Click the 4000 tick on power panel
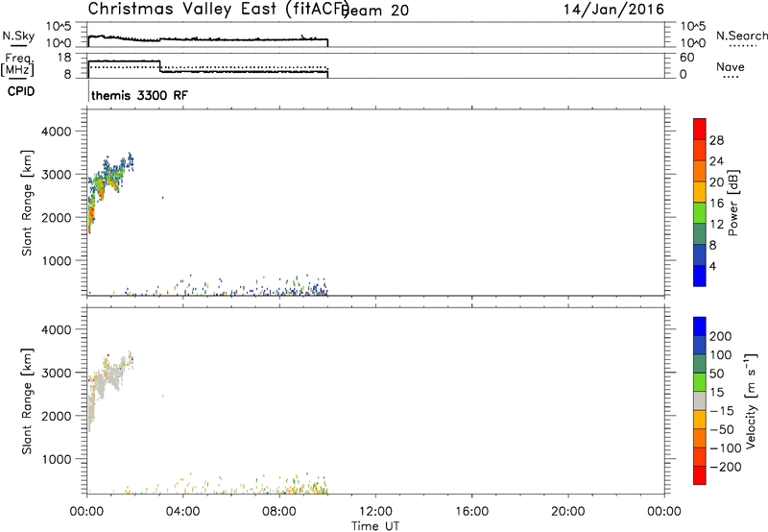 [57, 132]
